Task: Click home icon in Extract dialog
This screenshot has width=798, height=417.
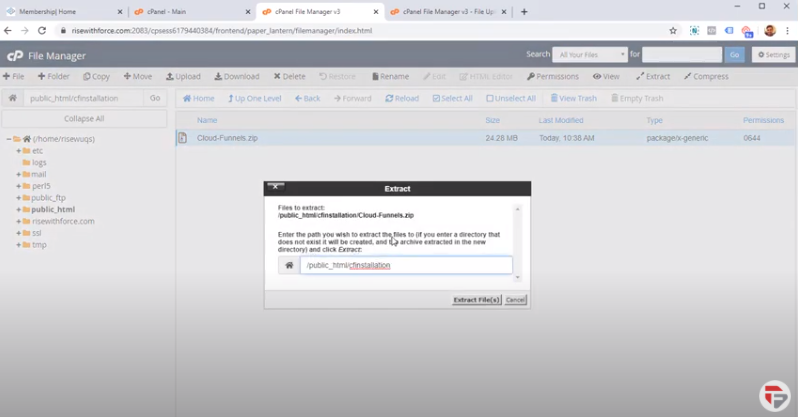Action: [289, 265]
